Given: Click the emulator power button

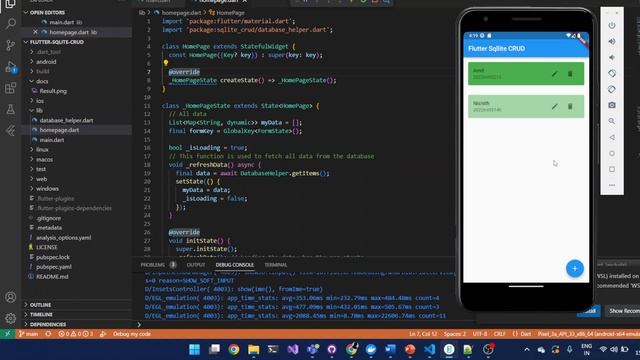Looking at the screenshot, I should (612, 25).
